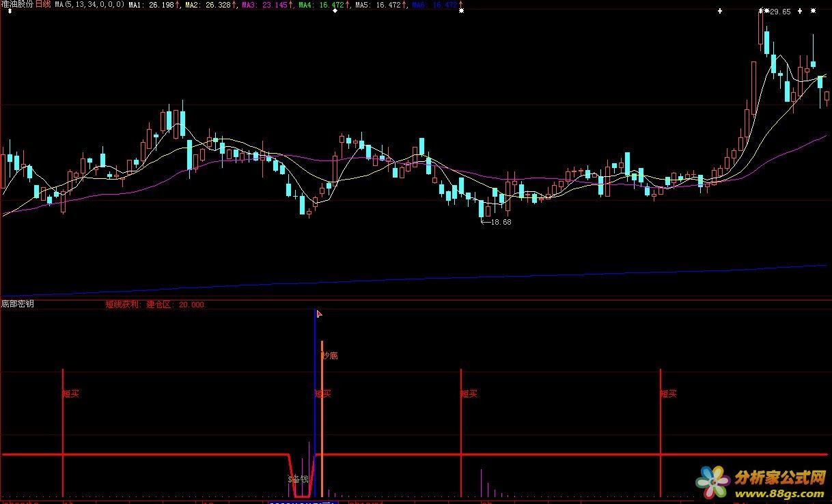Click the 分析家公式网 watermark text
Viewport: 832px width, 504px height.
coord(780,476)
